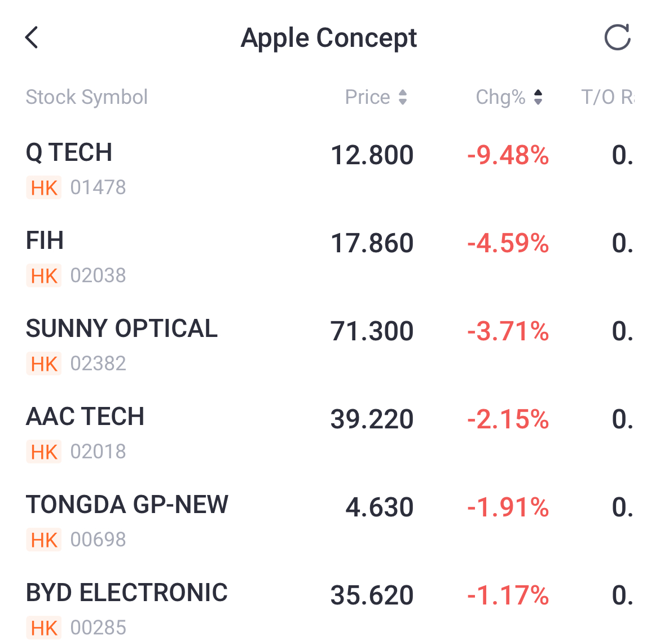The height and width of the screenshot is (644, 660).
Task: Tap HK badge beside code 02382
Action: click(44, 364)
